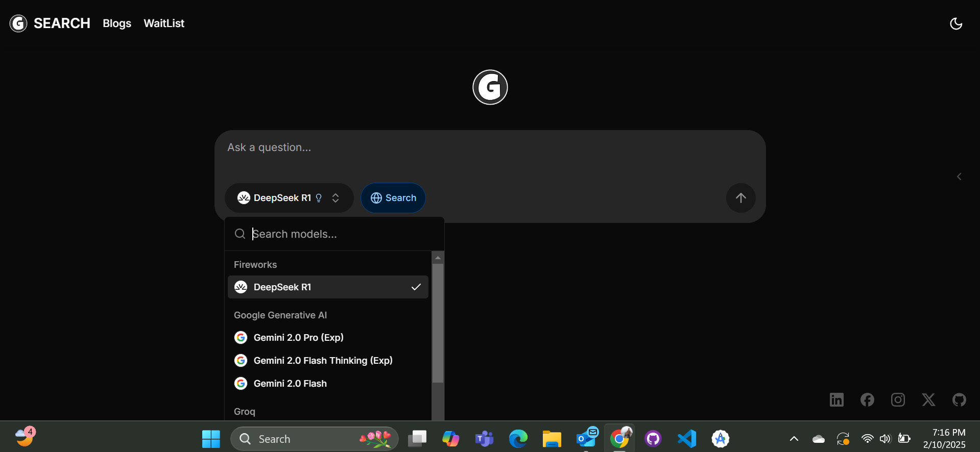This screenshot has width=980, height=452.
Task: Open the volume control in tray
Action: 885,439
